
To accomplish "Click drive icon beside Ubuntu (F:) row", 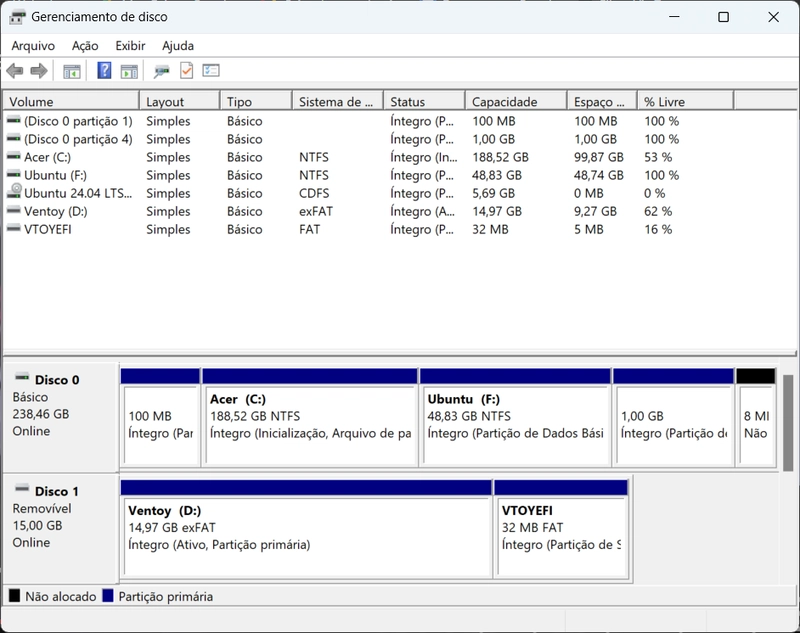I will tap(14, 174).
